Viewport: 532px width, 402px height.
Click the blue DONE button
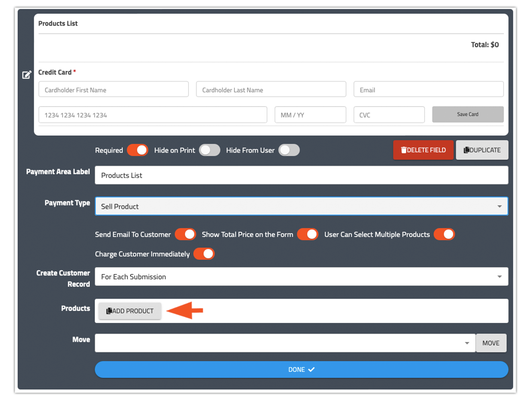[x=302, y=369]
